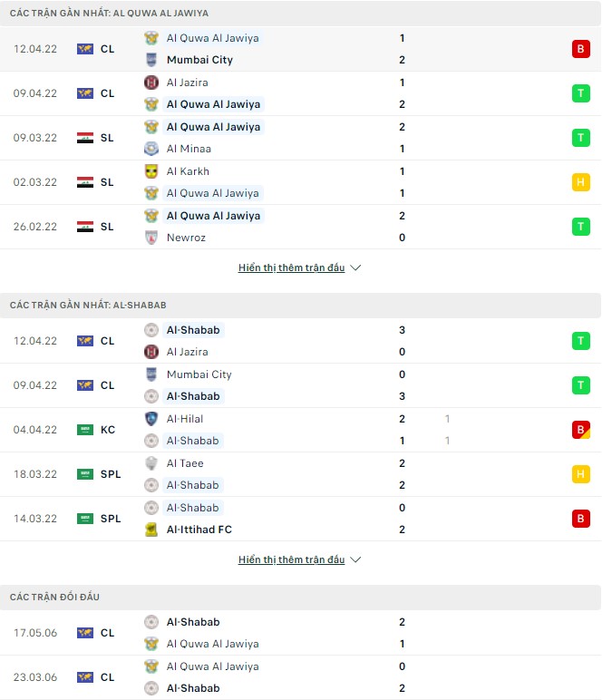Click the Mumbai City club crest icon
Image resolution: width=612 pixels, height=700 pixels.
[151, 60]
